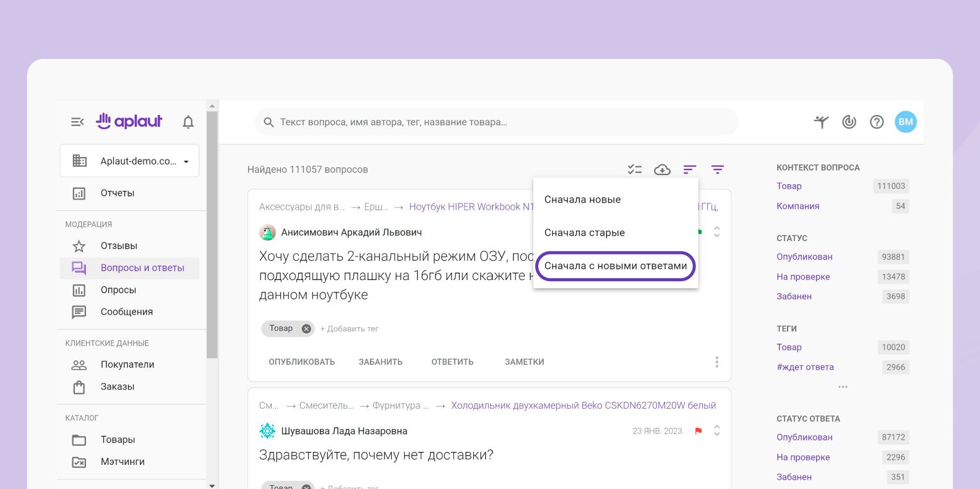Screen dimensions: 980x489
Task: Click the BM user avatar
Action: pos(906,122)
